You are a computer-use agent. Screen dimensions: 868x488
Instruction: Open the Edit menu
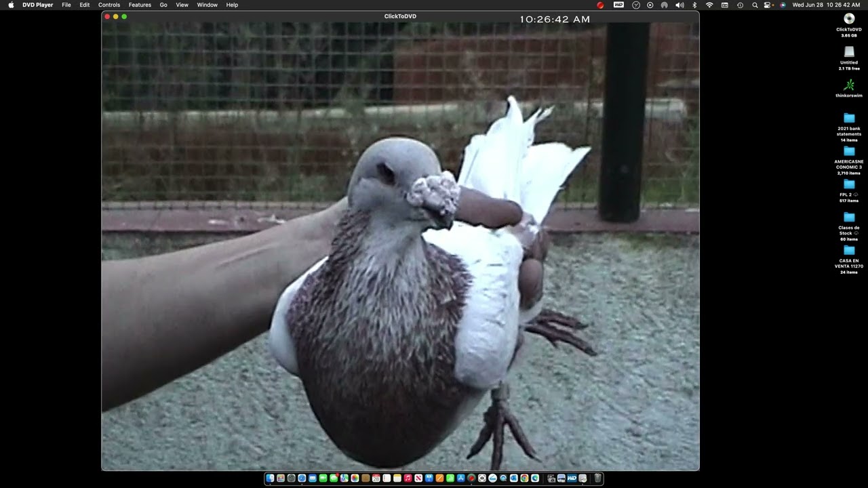point(85,5)
